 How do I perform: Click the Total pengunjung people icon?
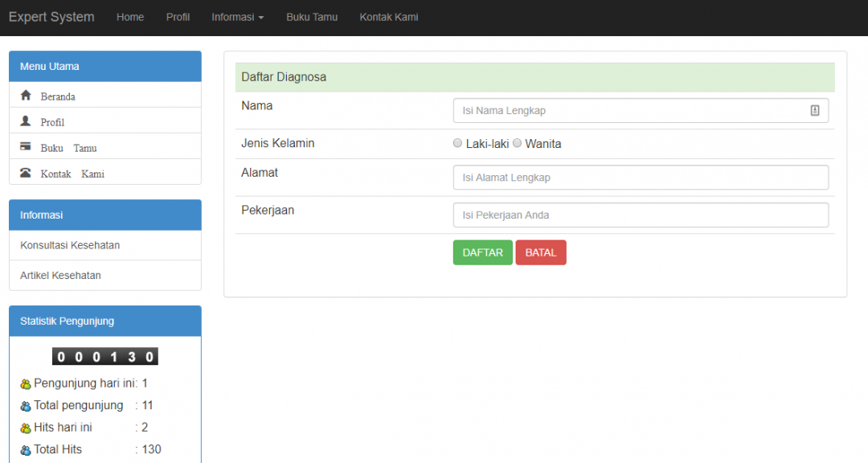pyautogui.click(x=26, y=406)
